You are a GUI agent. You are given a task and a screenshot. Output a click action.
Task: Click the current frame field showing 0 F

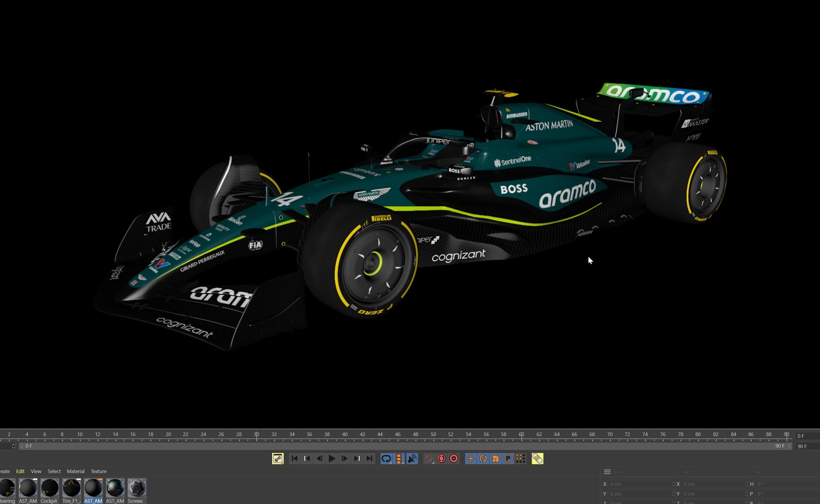tap(807, 436)
